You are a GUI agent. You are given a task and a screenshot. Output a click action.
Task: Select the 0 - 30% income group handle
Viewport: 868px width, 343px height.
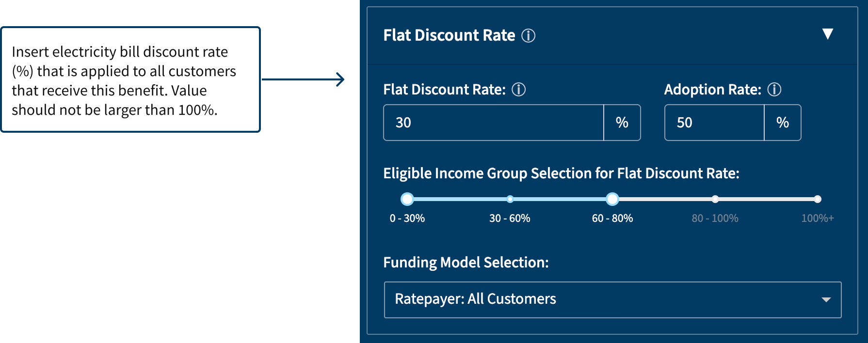(407, 199)
